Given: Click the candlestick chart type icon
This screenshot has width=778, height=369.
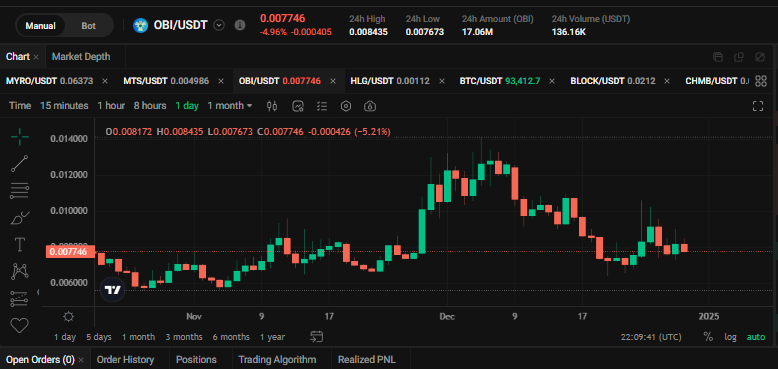Looking at the screenshot, I should point(272,106).
